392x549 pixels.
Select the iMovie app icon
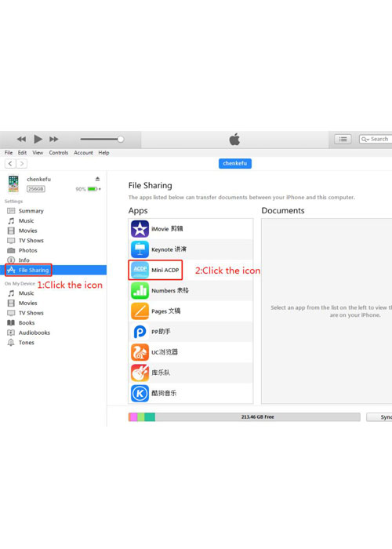(x=140, y=229)
